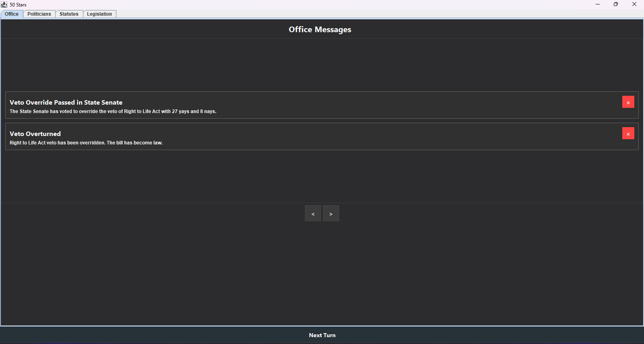Click the 'bill has become law' message text
644x344 pixels.
86,143
